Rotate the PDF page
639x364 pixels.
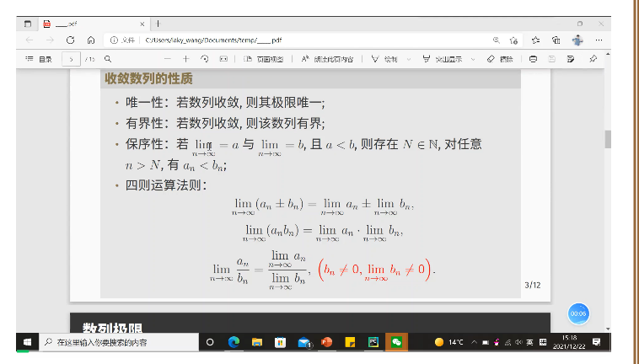pyautogui.click(x=204, y=59)
